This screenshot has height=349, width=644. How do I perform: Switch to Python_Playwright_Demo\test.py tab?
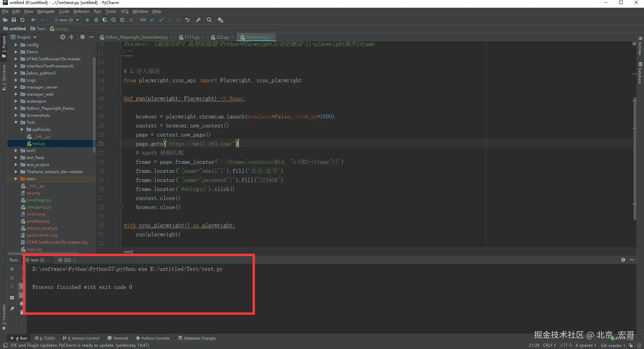136,37
